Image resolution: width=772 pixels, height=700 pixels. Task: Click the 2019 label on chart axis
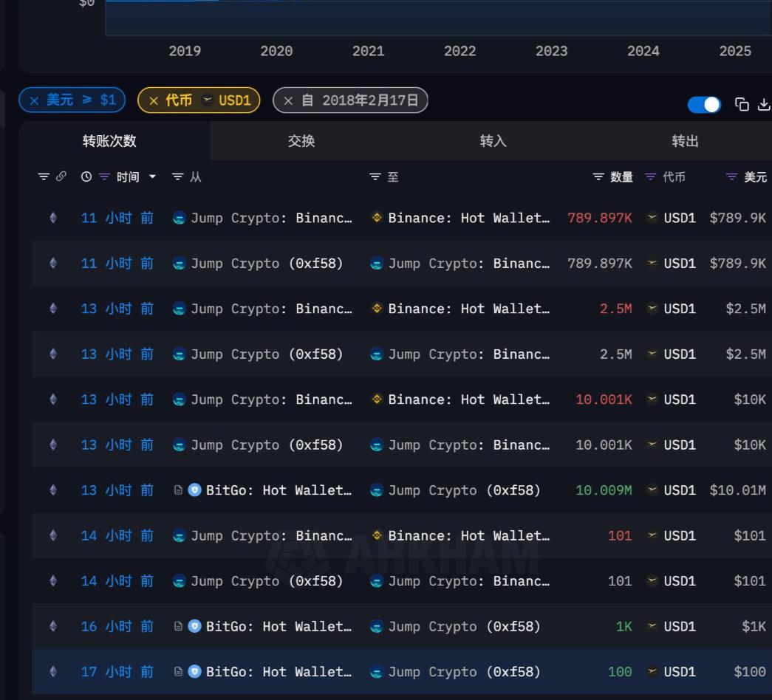tap(185, 51)
